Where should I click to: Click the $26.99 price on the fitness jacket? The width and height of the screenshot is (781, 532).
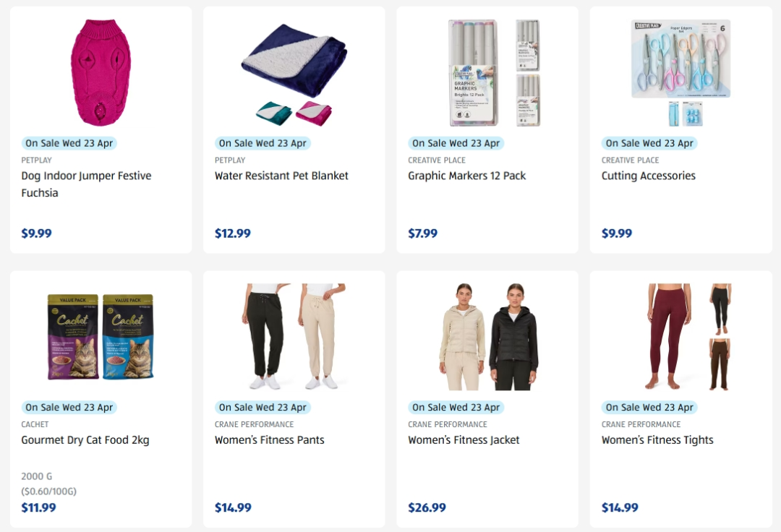coord(427,507)
